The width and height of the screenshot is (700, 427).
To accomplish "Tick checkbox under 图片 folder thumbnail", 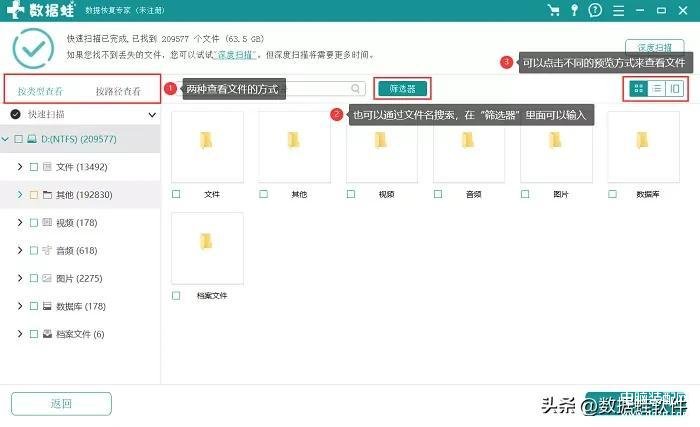I will click(525, 194).
